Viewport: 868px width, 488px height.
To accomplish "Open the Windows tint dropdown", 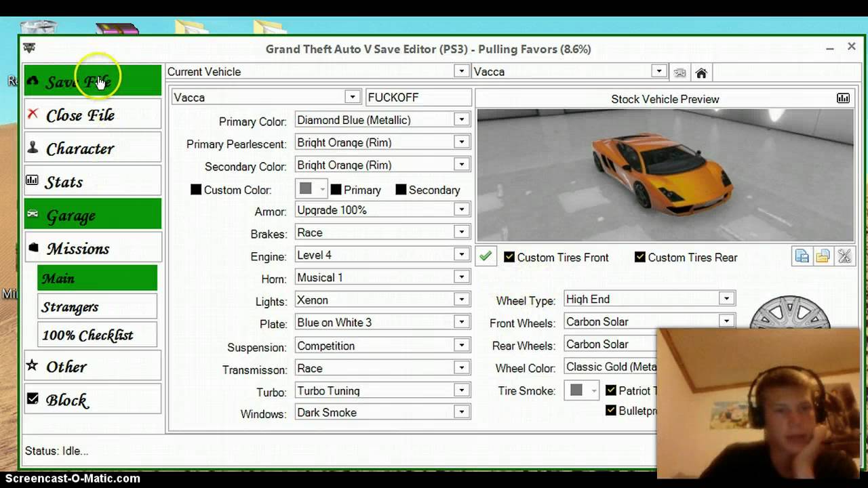I will tap(461, 412).
